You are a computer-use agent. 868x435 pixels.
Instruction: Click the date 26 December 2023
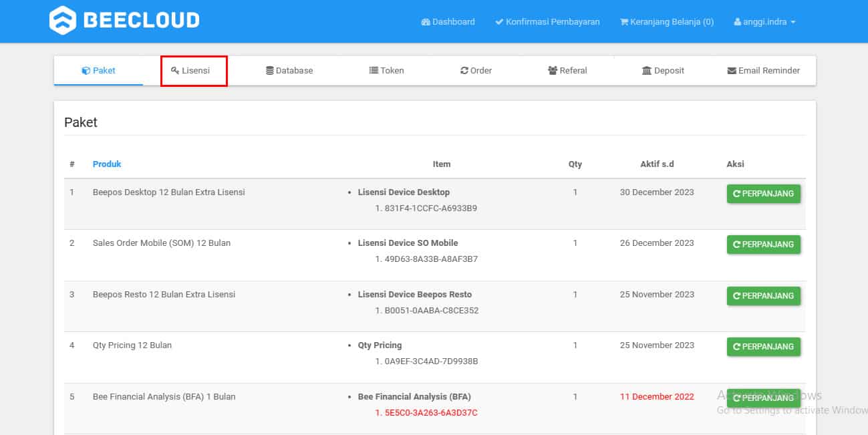[x=657, y=243]
